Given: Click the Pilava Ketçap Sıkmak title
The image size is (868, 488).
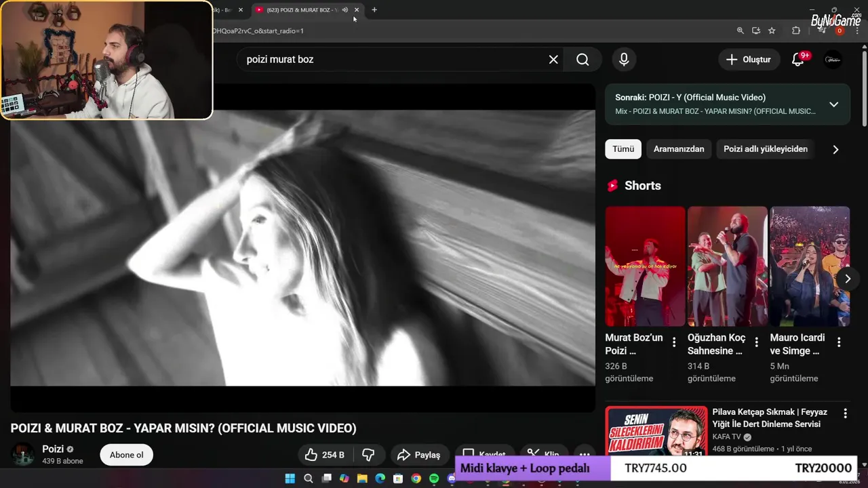Looking at the screenshot, I should (x=770, y=418).
